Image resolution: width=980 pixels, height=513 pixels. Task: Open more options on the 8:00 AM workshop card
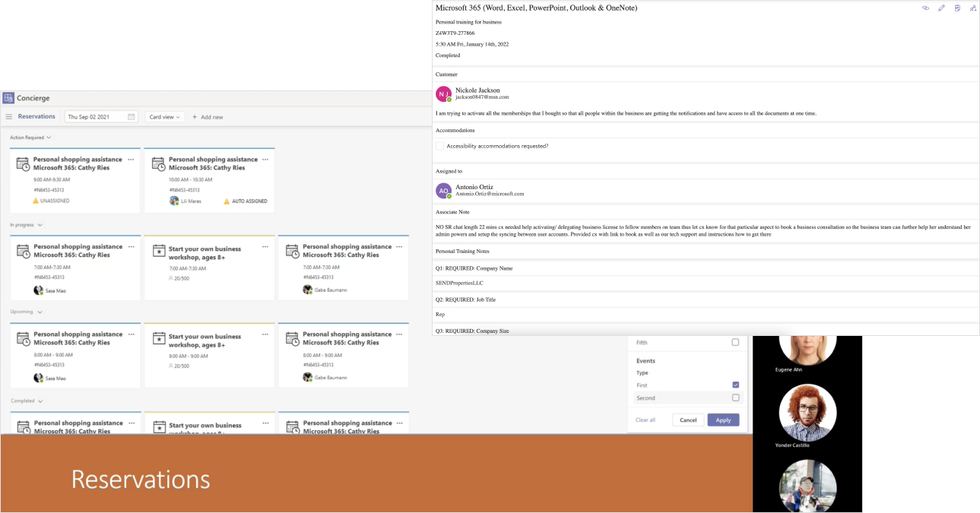point(265,334)
